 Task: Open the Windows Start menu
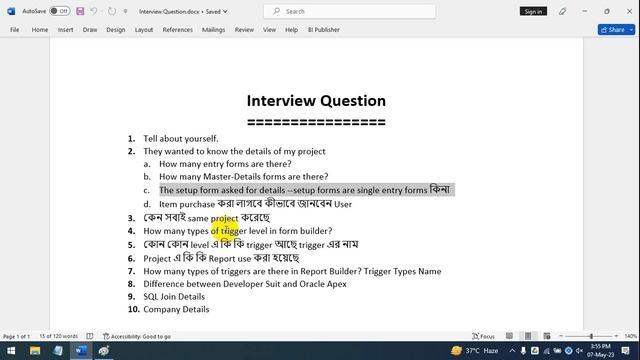point(11,351)
